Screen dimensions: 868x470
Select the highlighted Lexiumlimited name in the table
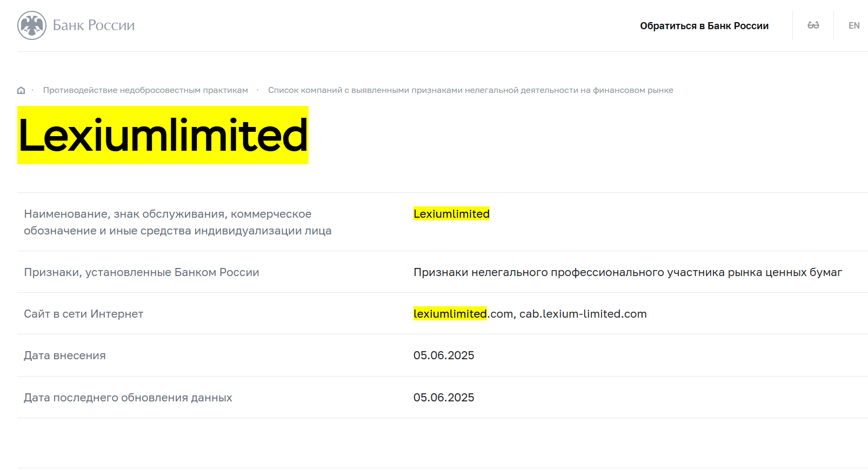click(x=451, y=213)
